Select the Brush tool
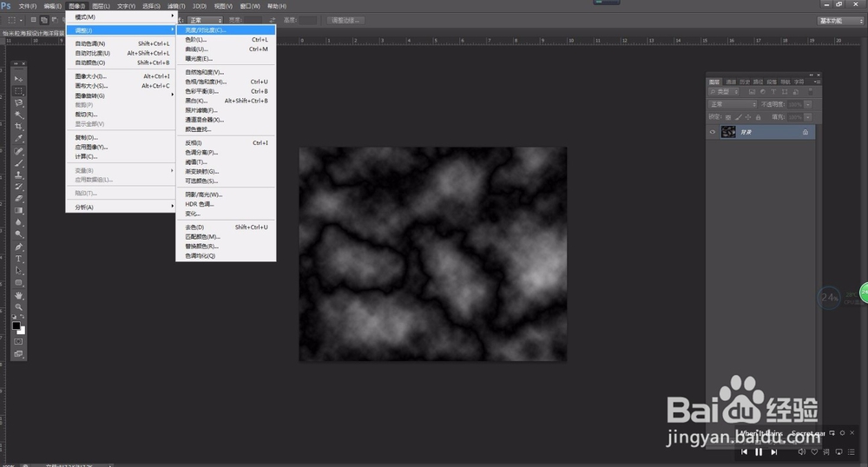 click(x=18, y=163)
